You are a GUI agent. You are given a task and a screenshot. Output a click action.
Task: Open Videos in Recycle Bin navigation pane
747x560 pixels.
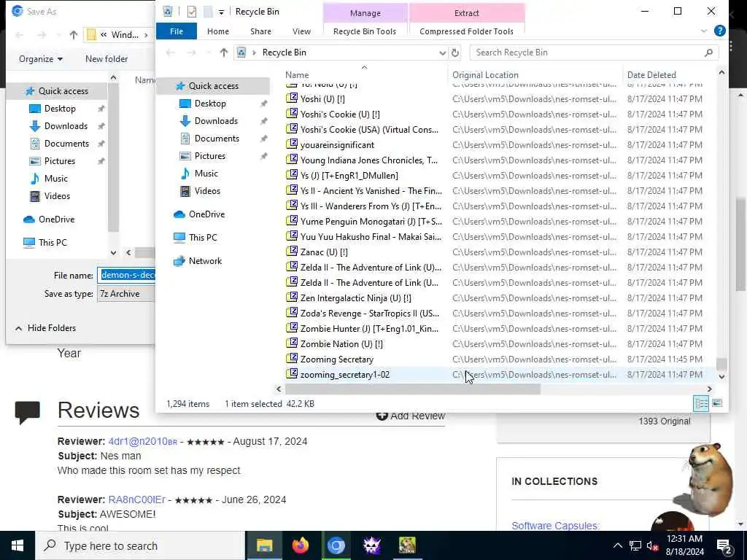tap(207, 191)
